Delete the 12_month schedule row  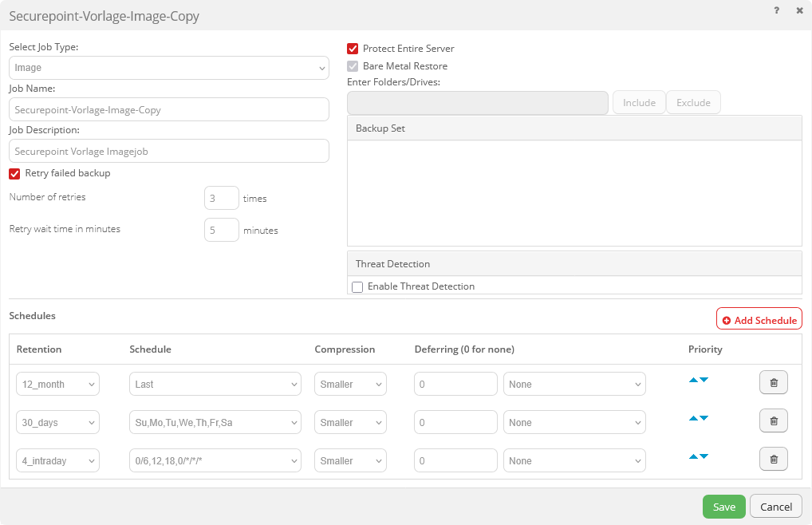click(x=773, y=383)
